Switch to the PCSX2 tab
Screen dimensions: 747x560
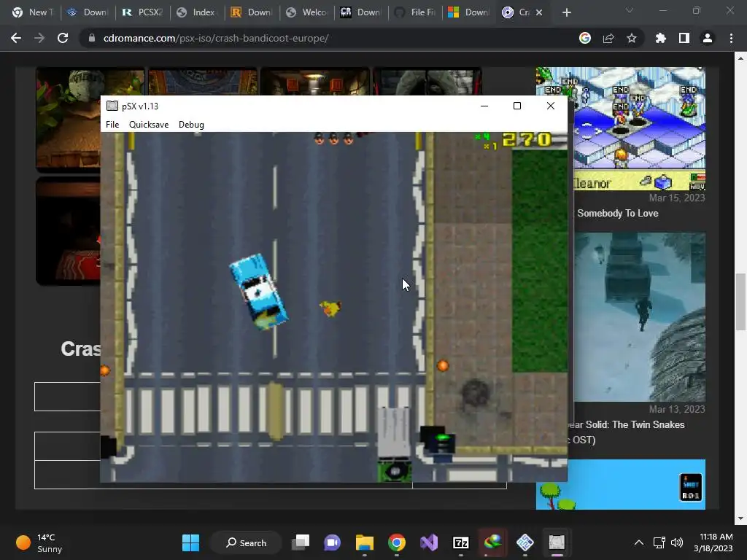[x=142, y=12]
